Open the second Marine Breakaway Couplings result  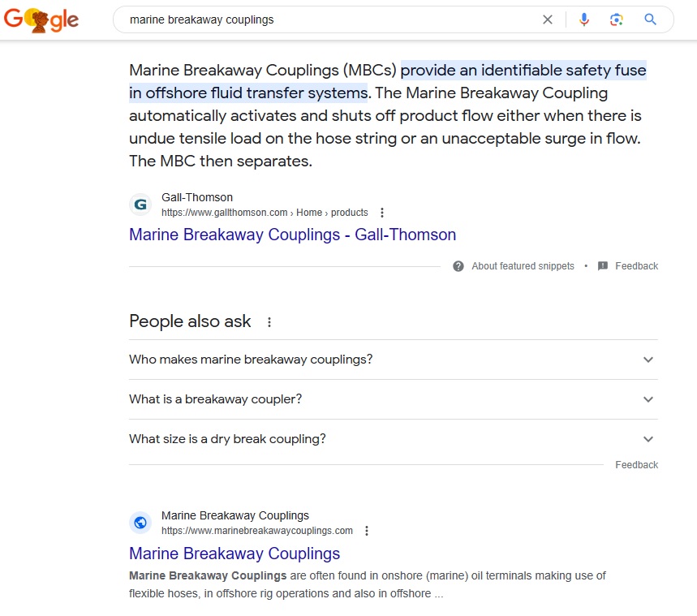[x=234, y=554]
